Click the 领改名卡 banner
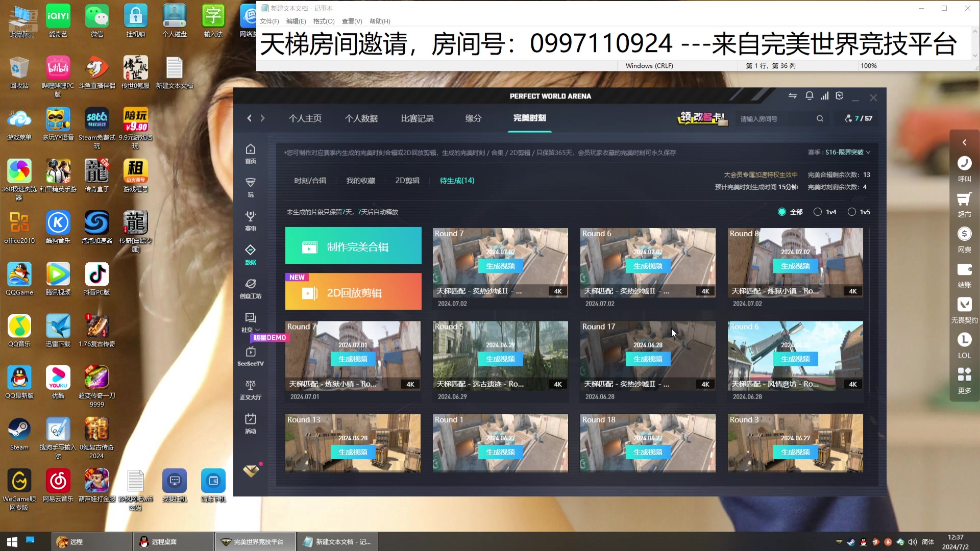 pyautogui.click(x=702, y=118)
